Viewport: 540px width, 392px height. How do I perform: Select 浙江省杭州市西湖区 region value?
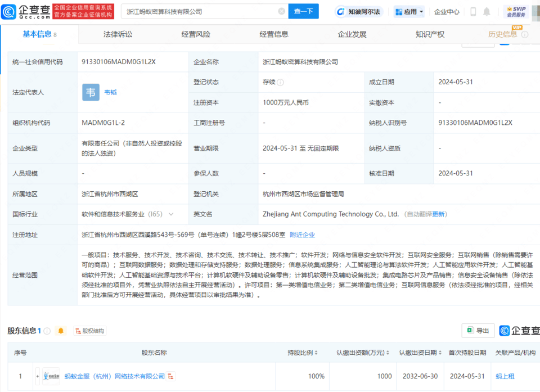pyautogui.click(x=110, y=194)
